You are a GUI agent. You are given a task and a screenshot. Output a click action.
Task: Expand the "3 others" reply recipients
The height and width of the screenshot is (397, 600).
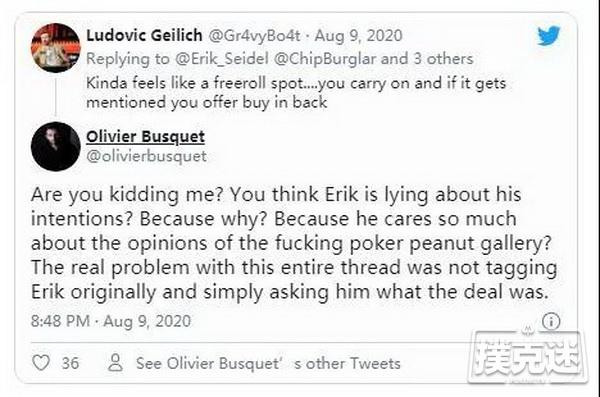[443, 59]
